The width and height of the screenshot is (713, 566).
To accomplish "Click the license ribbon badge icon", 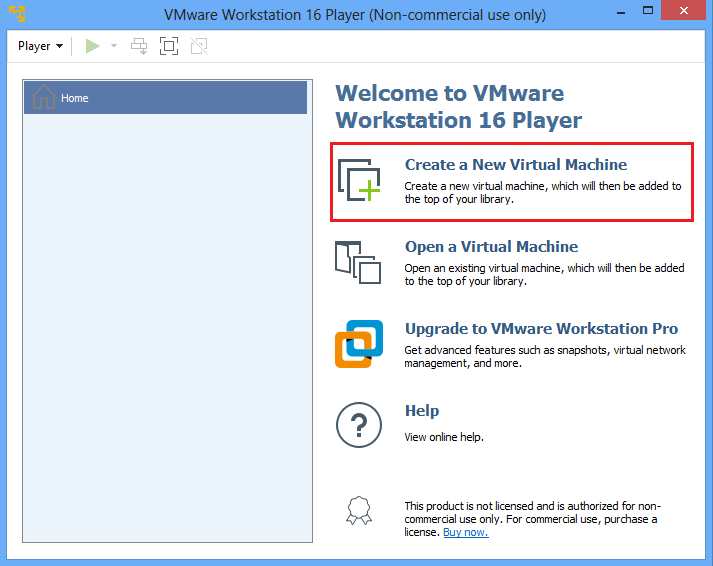I will pos(358,511).
